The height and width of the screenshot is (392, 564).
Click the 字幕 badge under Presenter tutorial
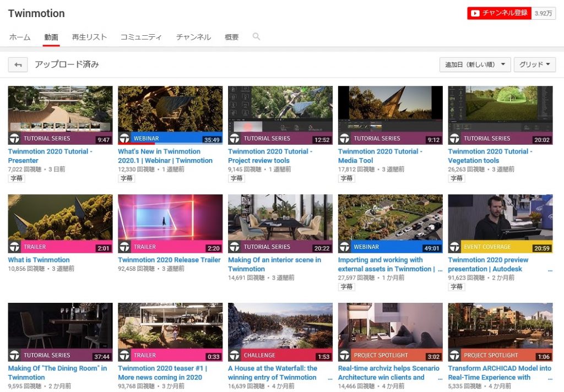point(17,178)
